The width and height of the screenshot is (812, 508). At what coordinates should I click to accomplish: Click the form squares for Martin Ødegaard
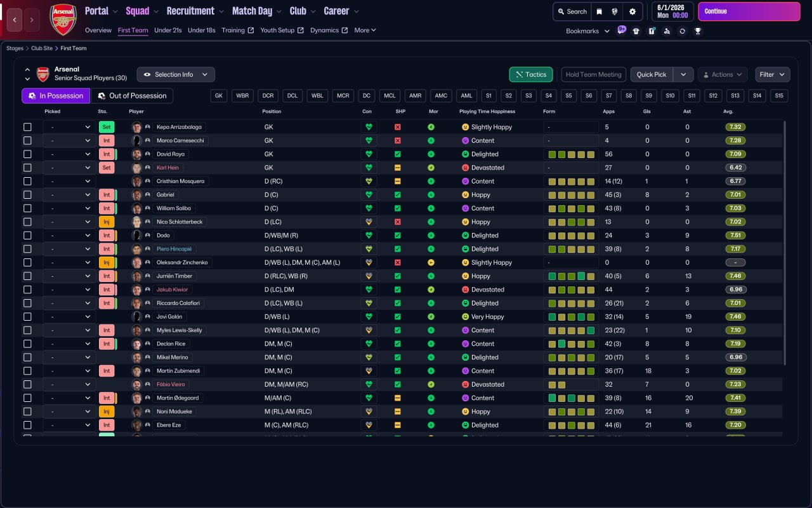(572, 398)
